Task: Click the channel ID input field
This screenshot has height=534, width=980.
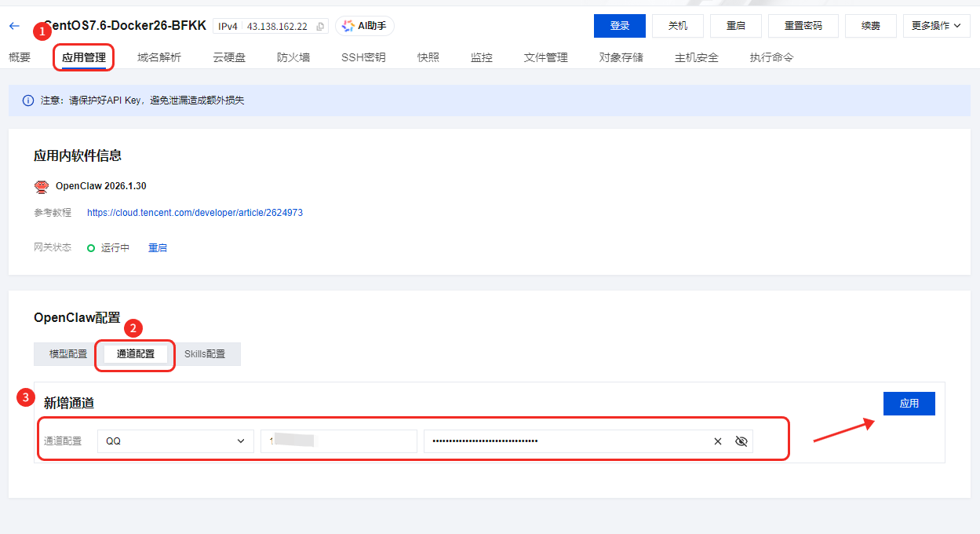Action: point(339,441)
